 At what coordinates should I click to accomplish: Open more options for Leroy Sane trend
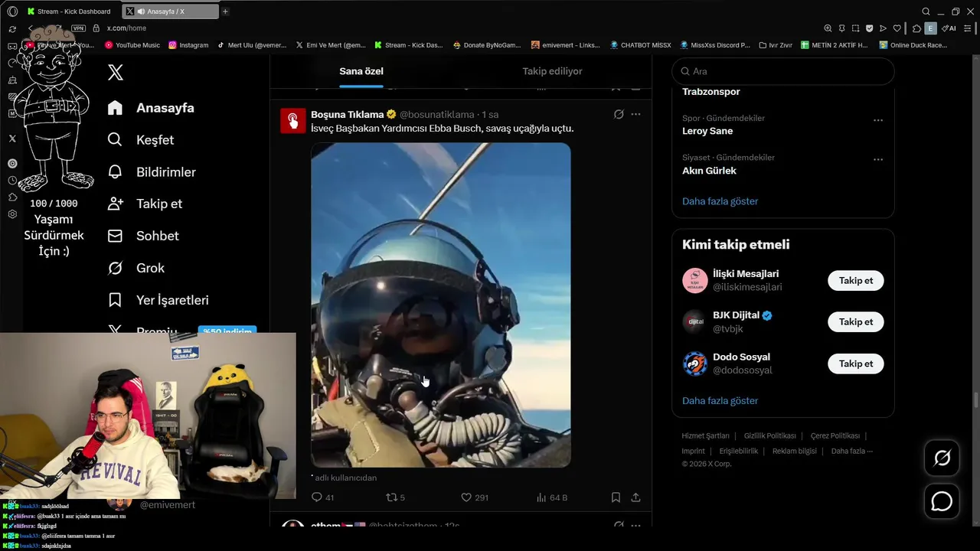(878, 120)
